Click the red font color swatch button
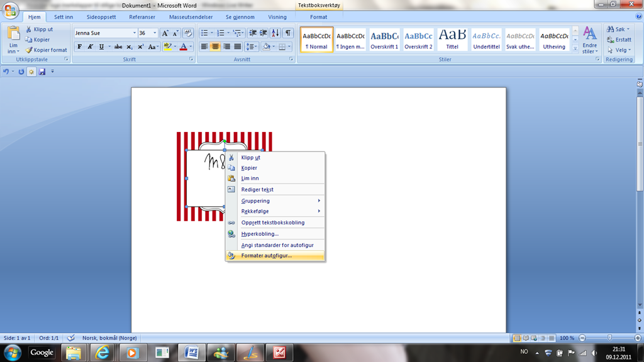This screenshot has height=362, width=644. point(183,47)
